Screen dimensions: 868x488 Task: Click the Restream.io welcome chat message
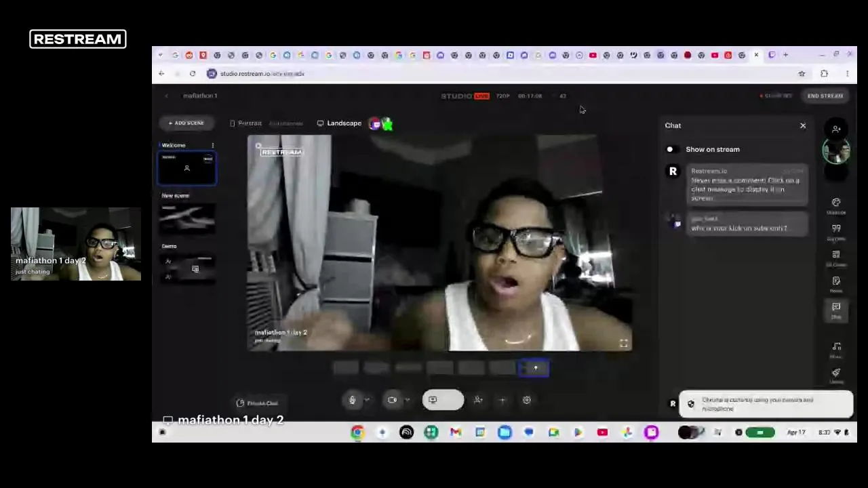(x=747, y=184)
